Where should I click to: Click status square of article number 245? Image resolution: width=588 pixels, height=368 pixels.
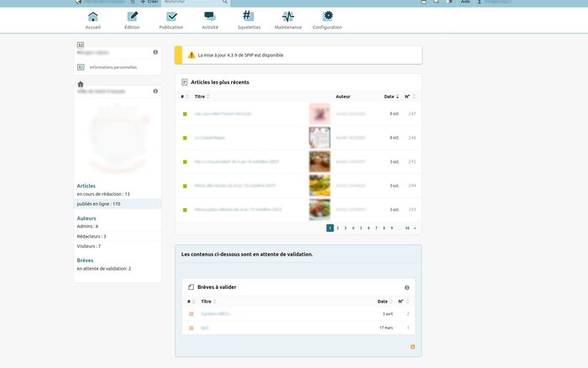[x=185, y=161]
